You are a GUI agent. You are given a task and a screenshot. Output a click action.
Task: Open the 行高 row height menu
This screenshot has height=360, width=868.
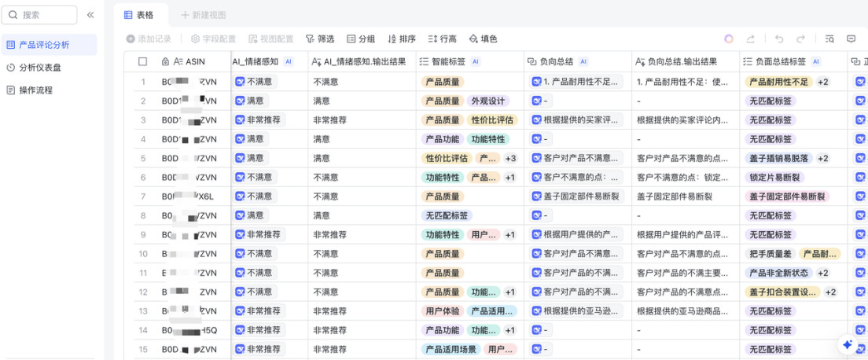[443, 39]
